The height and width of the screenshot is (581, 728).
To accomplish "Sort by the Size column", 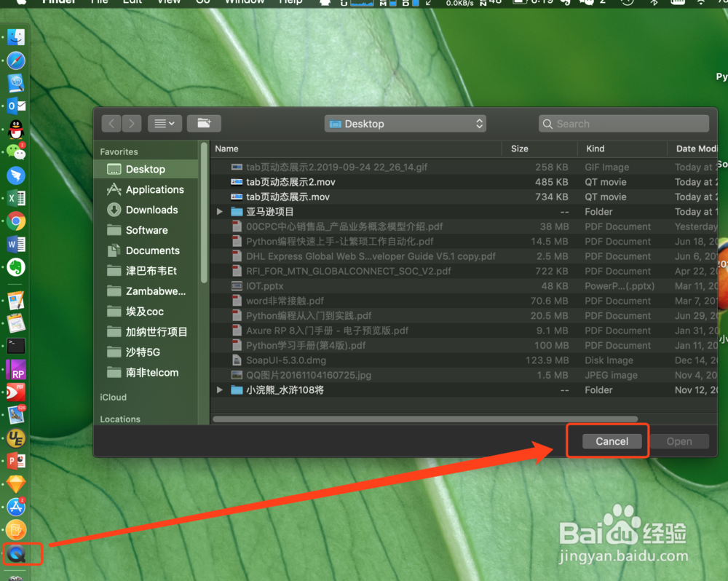I will click(520, 149).
